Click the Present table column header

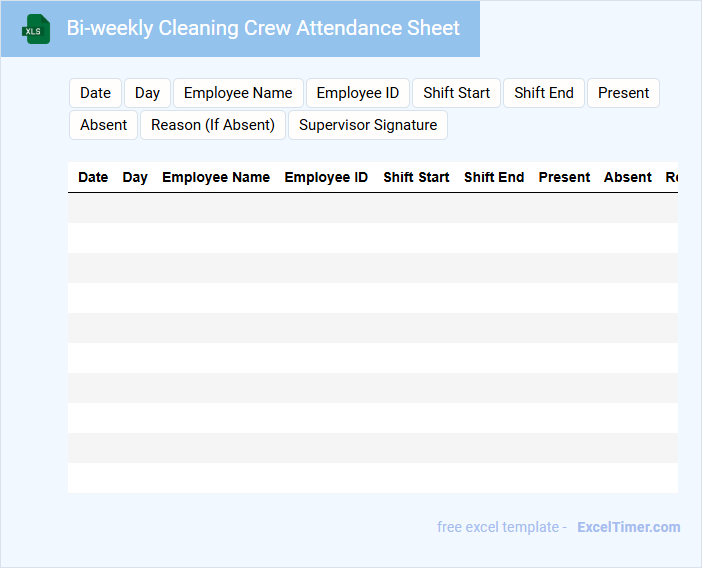[564, 177]
